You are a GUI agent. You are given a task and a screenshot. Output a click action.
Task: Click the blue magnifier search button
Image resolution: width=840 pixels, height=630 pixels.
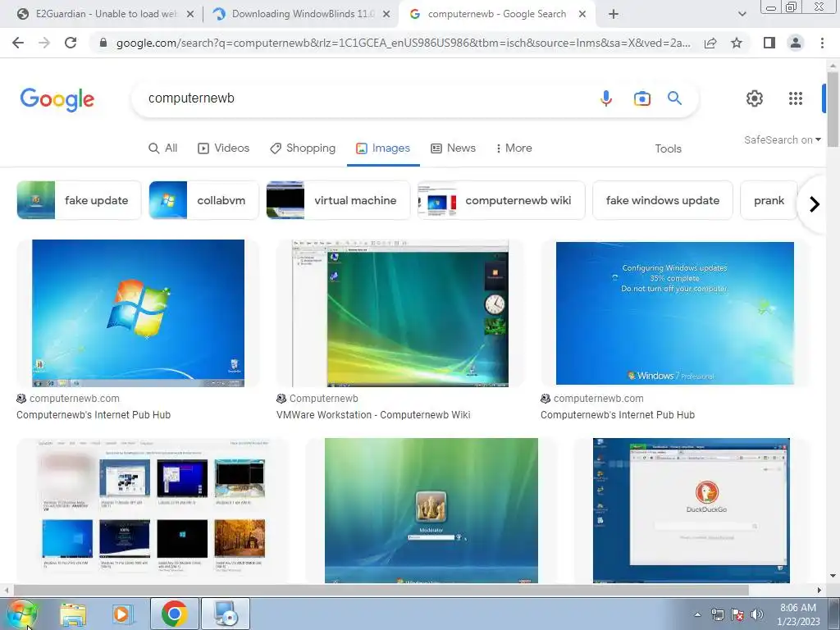674,98
